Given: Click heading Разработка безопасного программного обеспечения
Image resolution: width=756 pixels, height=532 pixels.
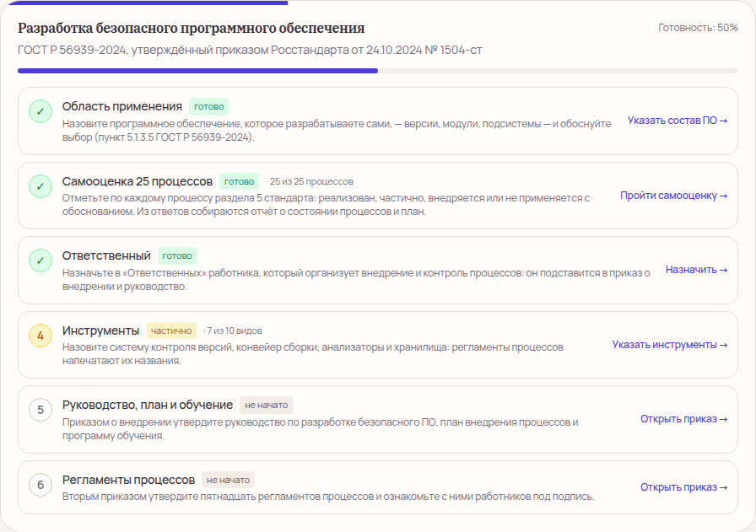Looking at the screenshot, I should click(192, 29).
